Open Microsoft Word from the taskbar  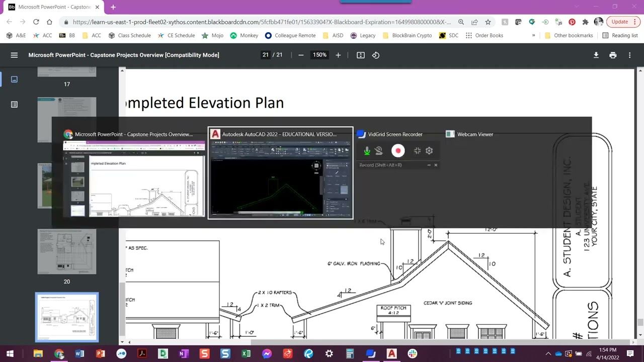79,354
